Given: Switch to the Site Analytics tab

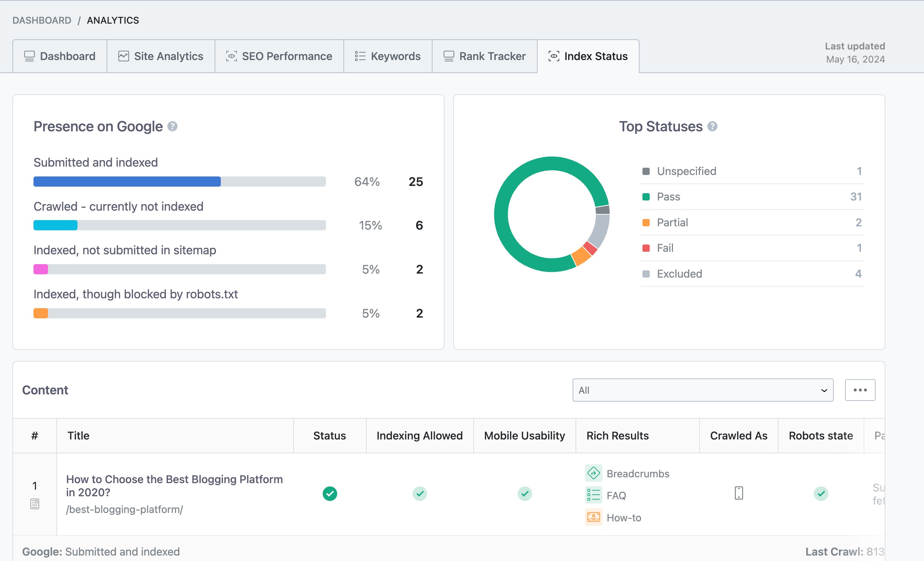Looking at the screenshot, I should pyautogui.click(x=161, y=56).
